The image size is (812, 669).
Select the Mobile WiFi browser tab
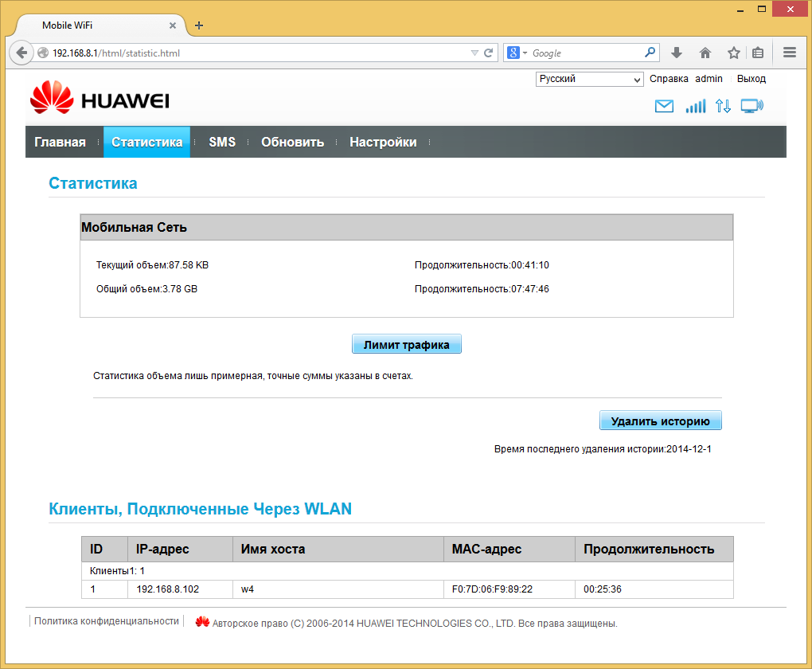pyautogui.click(x=101, y=25)
